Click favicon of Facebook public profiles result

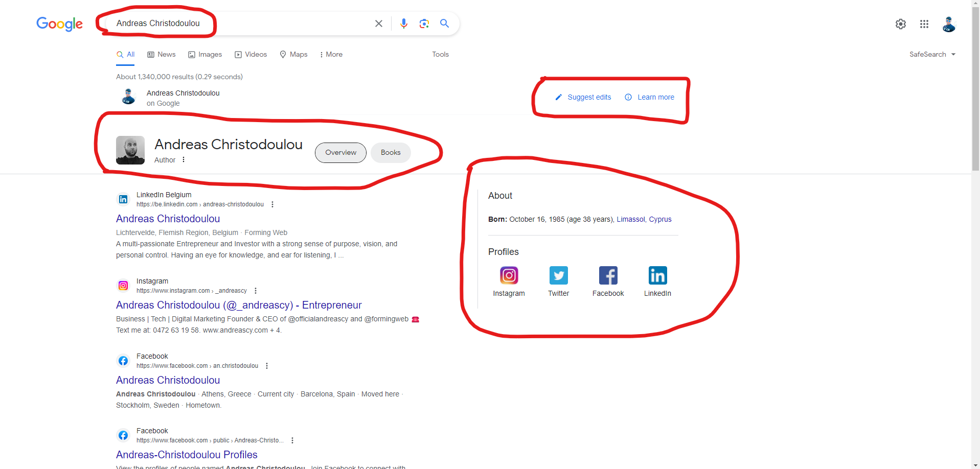123,435
